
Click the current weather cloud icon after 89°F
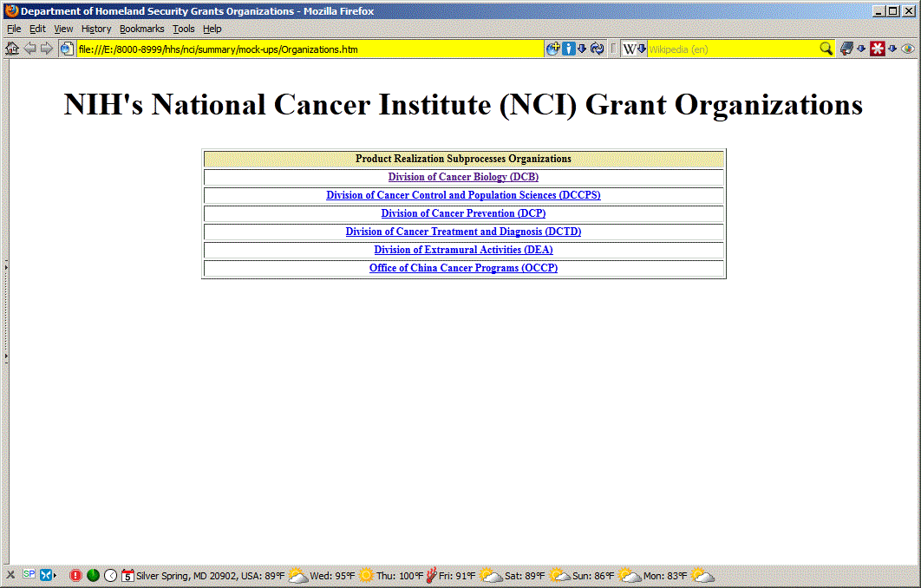[x=298, y=575]
